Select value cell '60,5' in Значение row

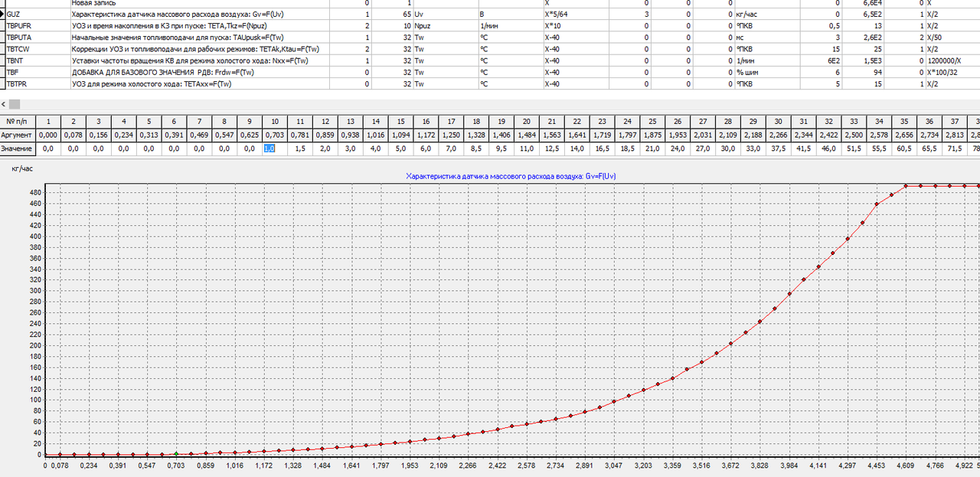pyautogui.click(x=903, y=149)
